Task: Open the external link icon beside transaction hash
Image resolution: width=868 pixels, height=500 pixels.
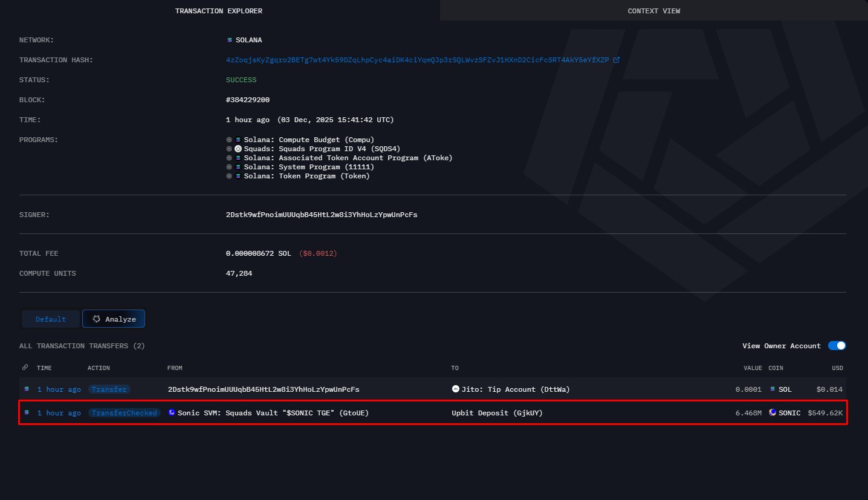Action: coord(616,60)
